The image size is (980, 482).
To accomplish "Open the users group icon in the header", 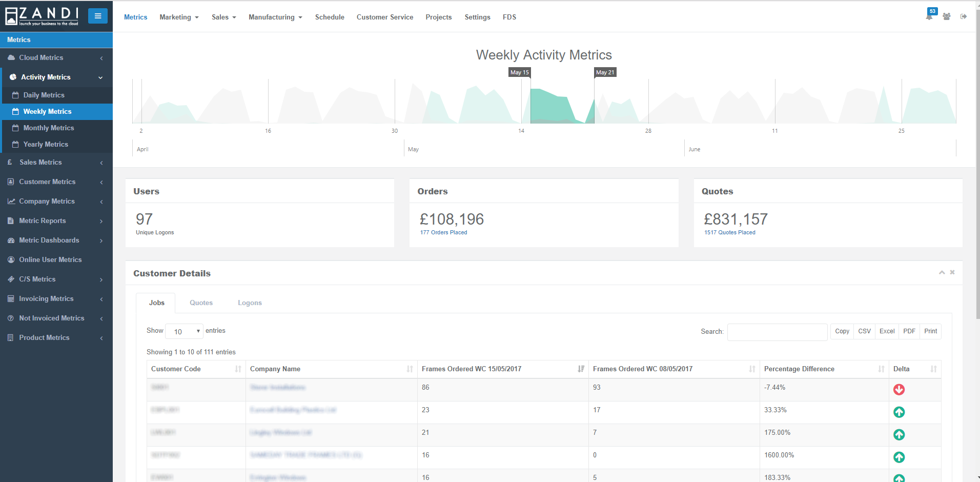I will point(946,16).
